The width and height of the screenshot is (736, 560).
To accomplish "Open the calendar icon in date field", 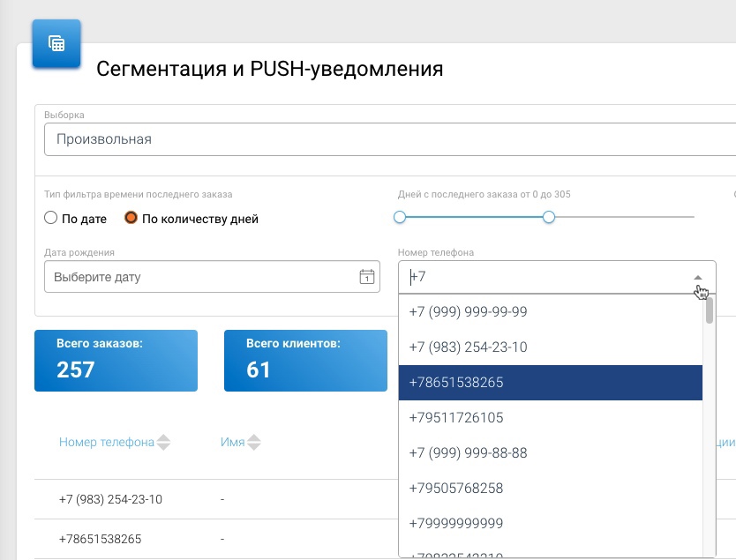I will [x=366, y=277].
